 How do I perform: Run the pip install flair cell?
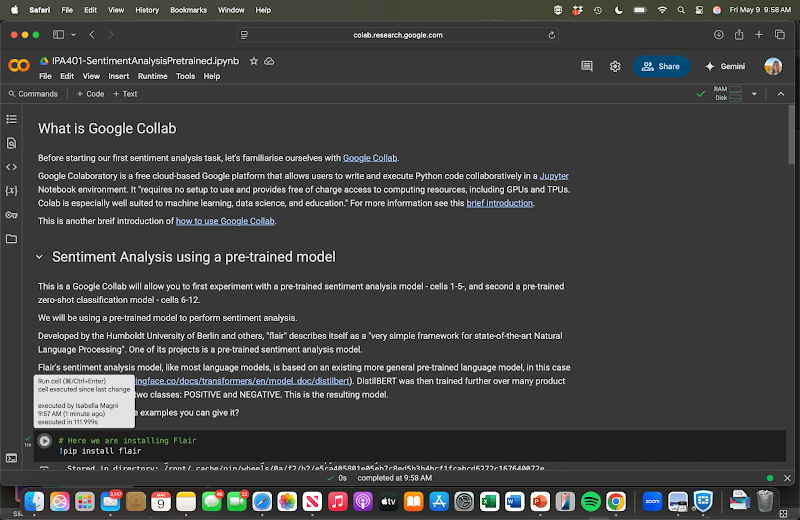coord(45,441)
